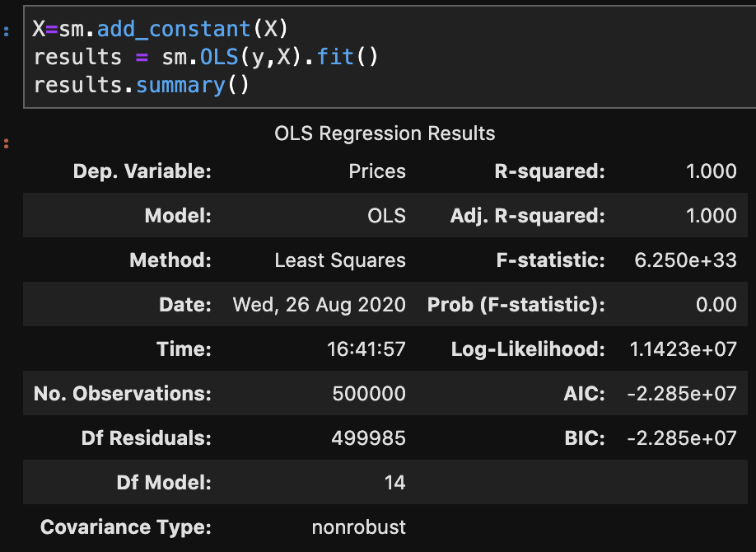Select the time value 16:41:57
This screenshot has height=552, width=756.
click(366, 349)
